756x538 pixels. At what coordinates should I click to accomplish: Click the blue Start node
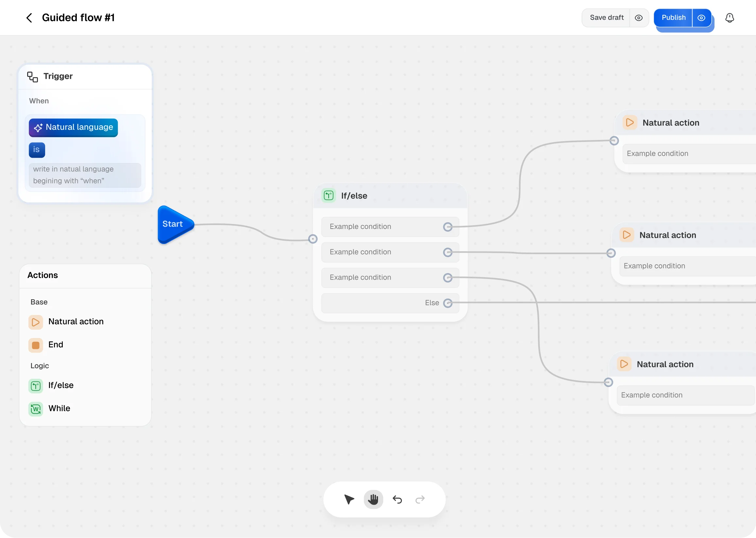176,225
